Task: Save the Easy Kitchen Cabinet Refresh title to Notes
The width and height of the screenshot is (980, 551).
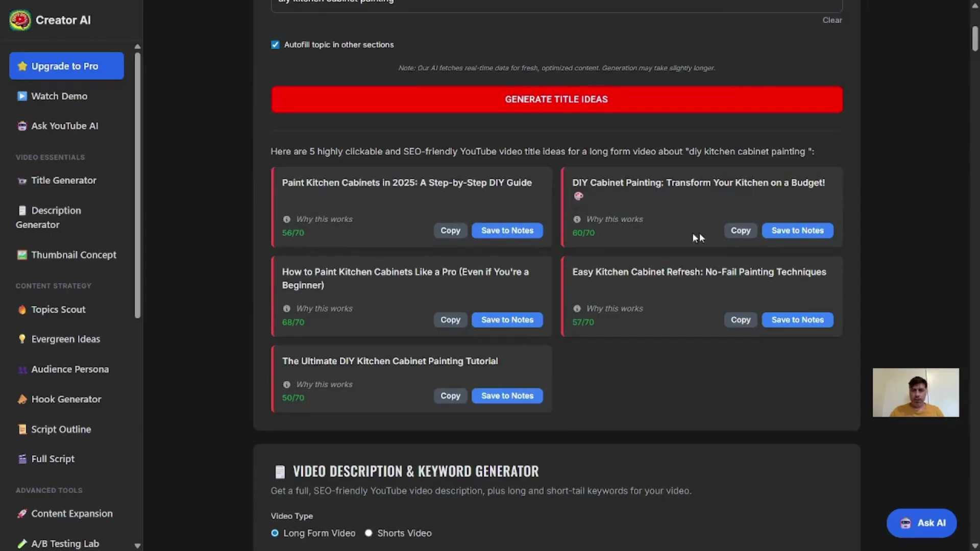Action: tap(797, 320)
